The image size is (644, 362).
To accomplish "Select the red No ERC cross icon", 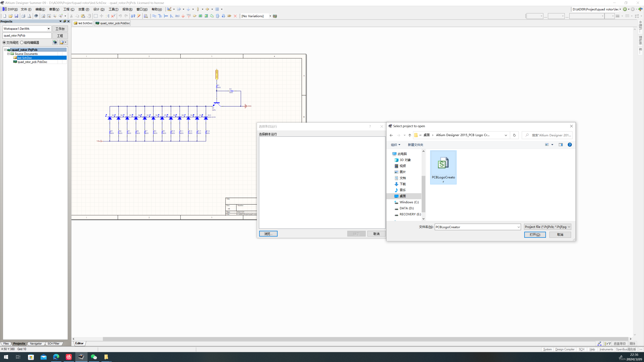I will [235, 16].
